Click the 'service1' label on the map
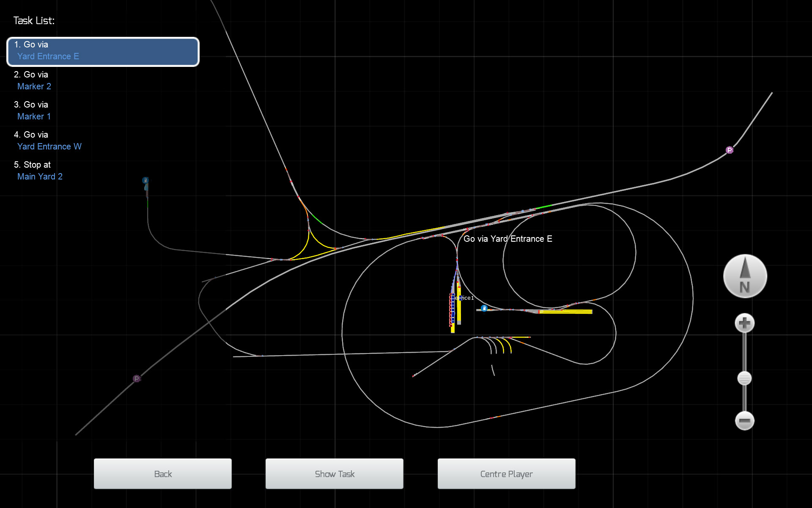The height and width of the screenshot is (508, 812). [466, 298]
